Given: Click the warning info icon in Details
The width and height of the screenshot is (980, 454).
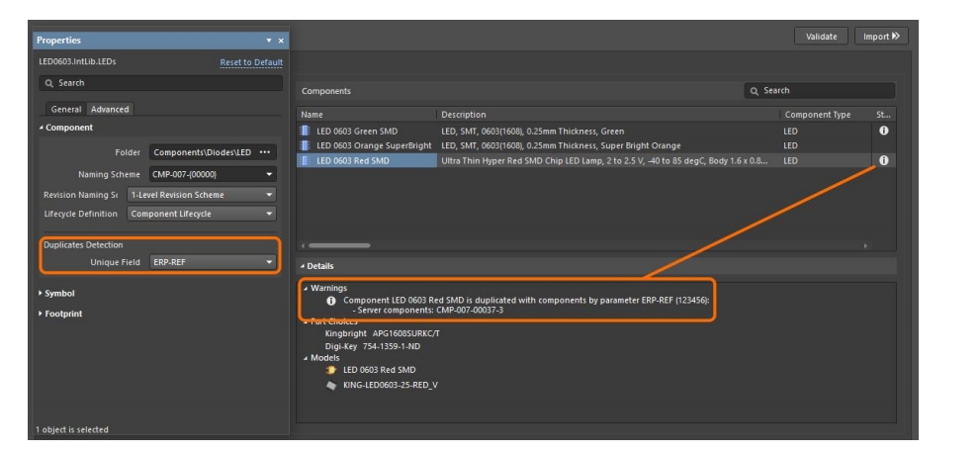Looking at the screenshot, I should (332, 300).
